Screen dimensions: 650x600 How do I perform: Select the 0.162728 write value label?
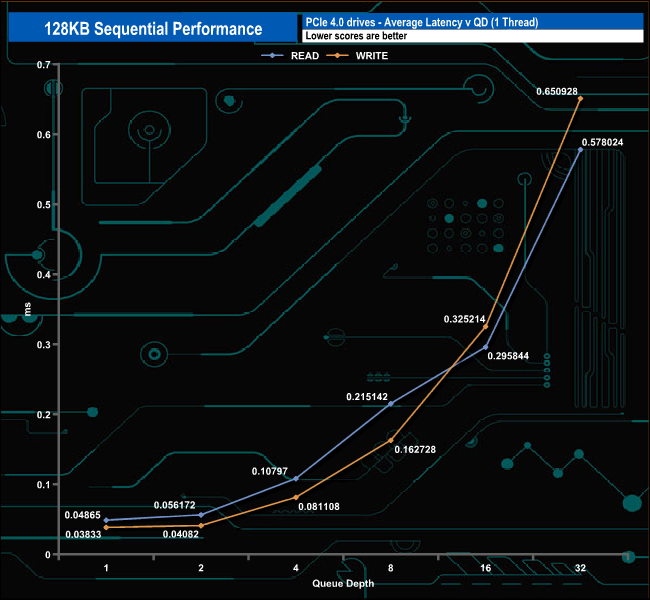[x=415, y=449]
